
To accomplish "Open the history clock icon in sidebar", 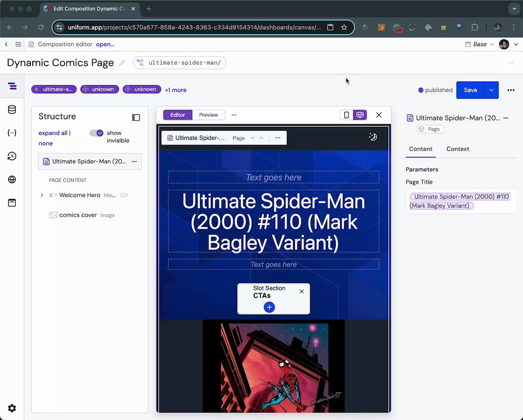I will click(x=12, y=156).
